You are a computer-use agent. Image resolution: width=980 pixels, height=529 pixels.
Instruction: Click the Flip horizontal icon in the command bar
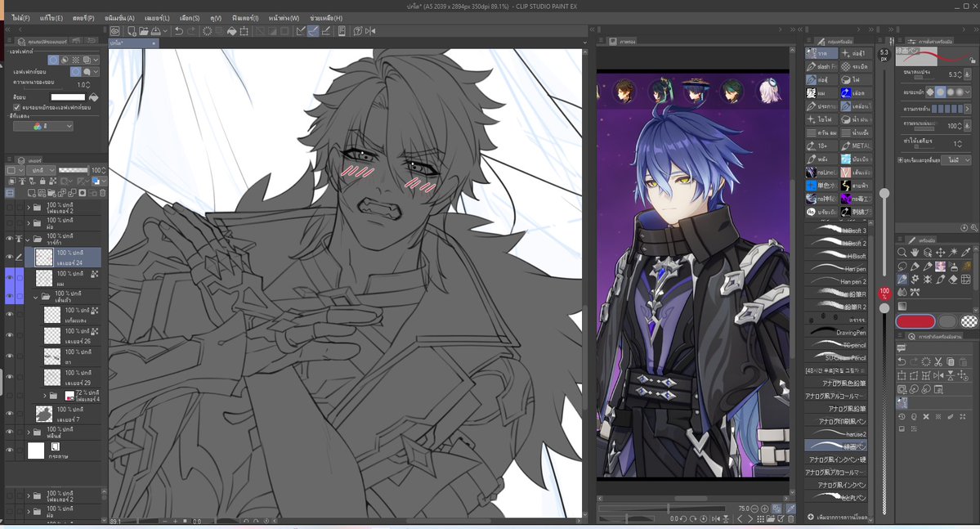pyautogui.click(x=370, y=30)
